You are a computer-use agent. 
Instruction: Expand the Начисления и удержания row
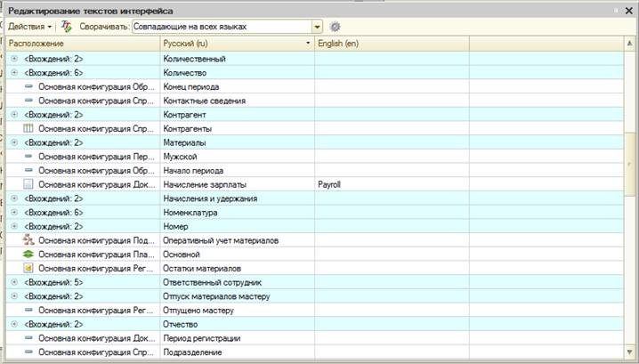[x=14, y=198]
